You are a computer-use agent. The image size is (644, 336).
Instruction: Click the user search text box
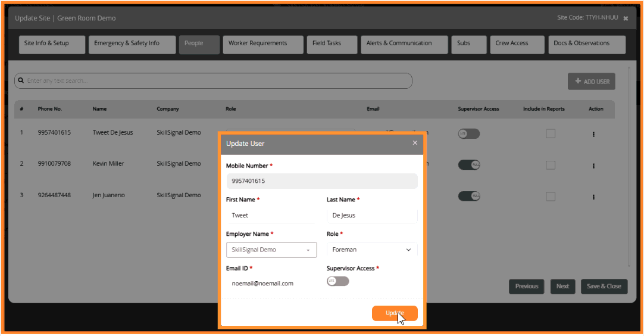click(213, 80)
